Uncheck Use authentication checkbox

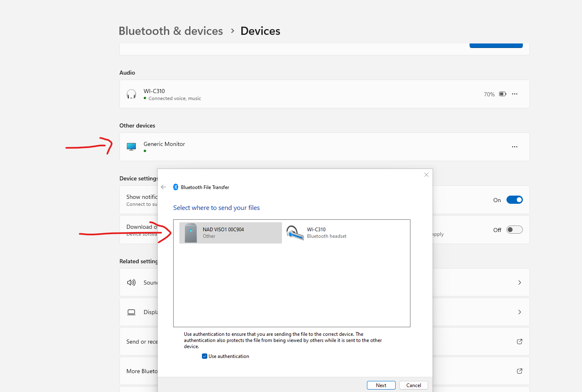(x=204, y=356)
